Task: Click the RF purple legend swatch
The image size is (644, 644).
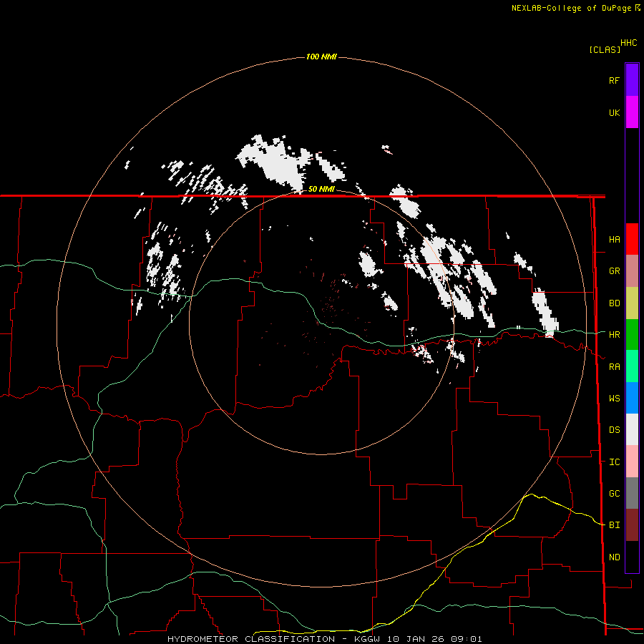Action: pos(632,80)
